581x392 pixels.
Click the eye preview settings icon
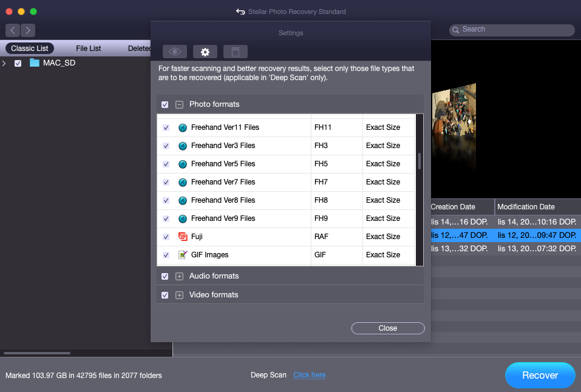coord(174,52)
